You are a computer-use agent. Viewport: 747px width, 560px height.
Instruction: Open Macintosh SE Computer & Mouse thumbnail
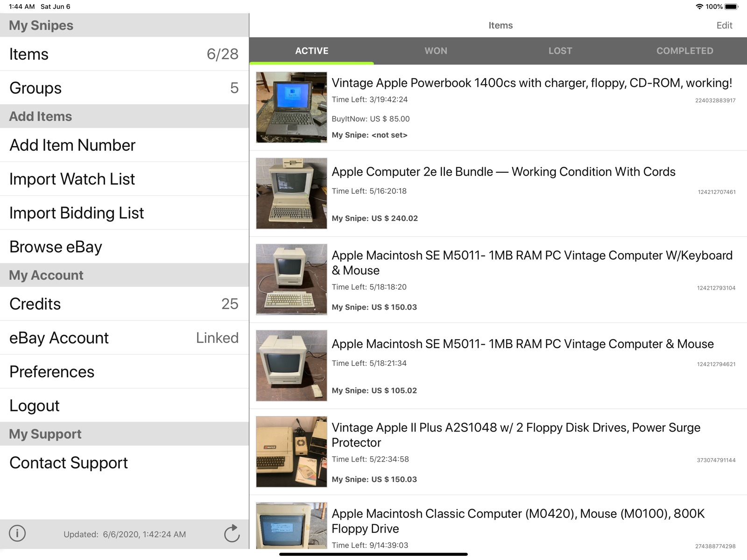291,366
